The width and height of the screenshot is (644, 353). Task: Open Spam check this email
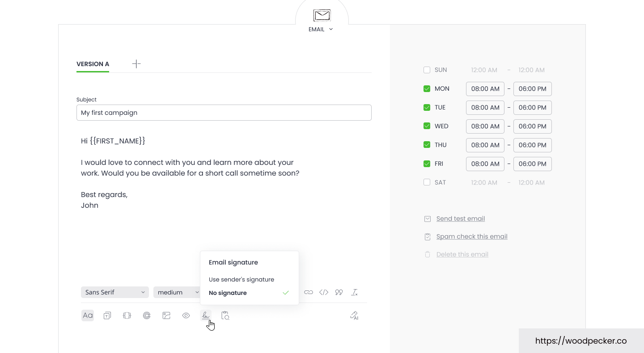click(x=472, y=236)
